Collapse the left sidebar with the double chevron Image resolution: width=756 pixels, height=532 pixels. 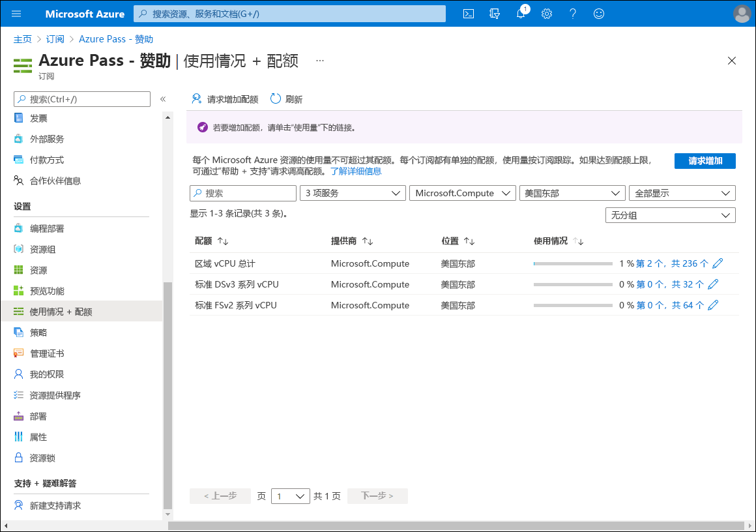click(x=163, y=99)
